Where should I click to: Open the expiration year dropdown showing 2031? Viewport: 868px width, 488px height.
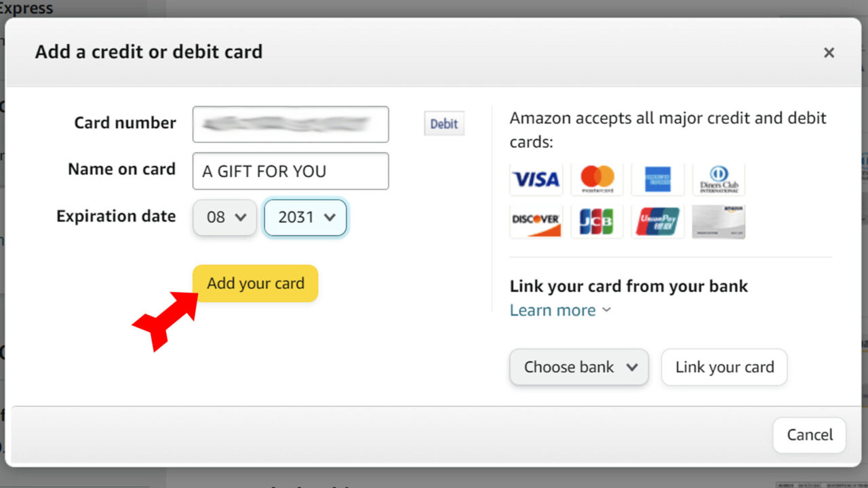(305, 217)
